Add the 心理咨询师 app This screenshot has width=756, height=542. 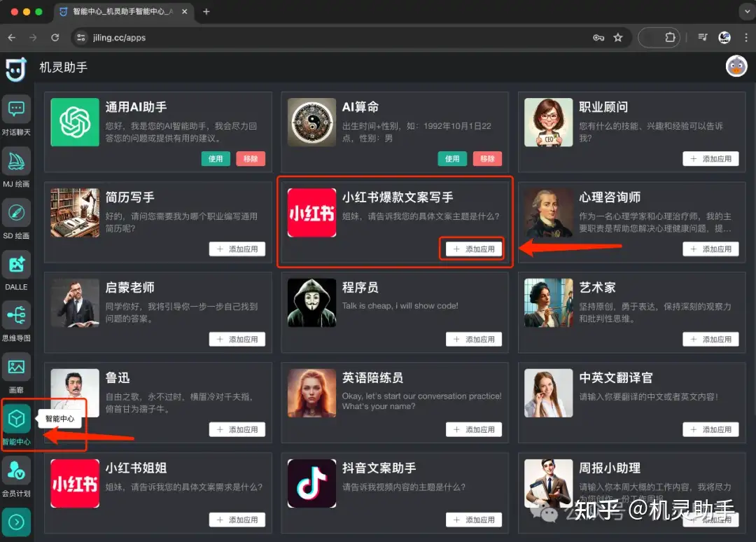pyautogui.click(x=710, y=249)
